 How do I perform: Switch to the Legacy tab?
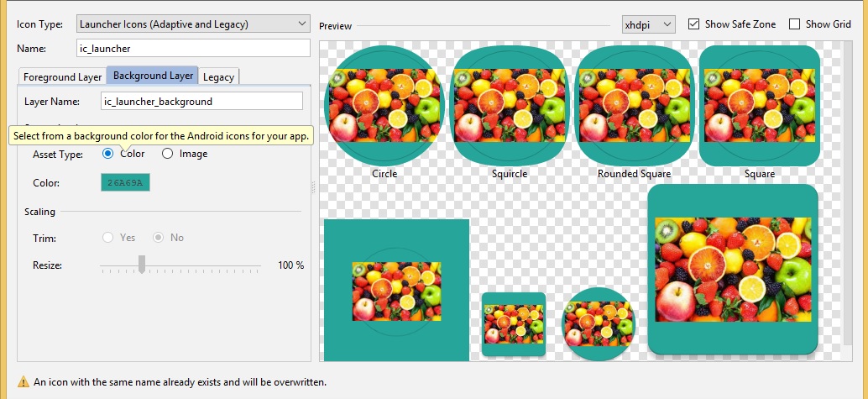[218, 76]
